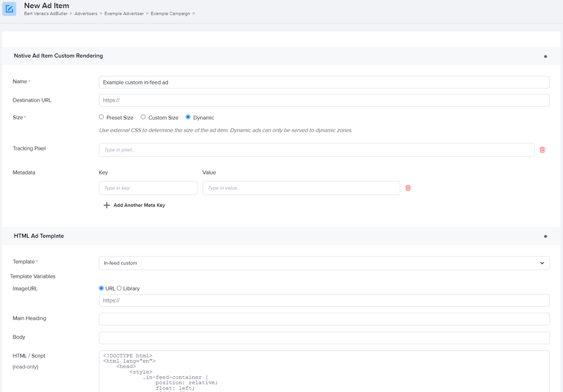This screenshot has height=392, width=563.
Task: Collapse Native Ad Item Custom Rendering section dot
Action: (x=546, y=56)
